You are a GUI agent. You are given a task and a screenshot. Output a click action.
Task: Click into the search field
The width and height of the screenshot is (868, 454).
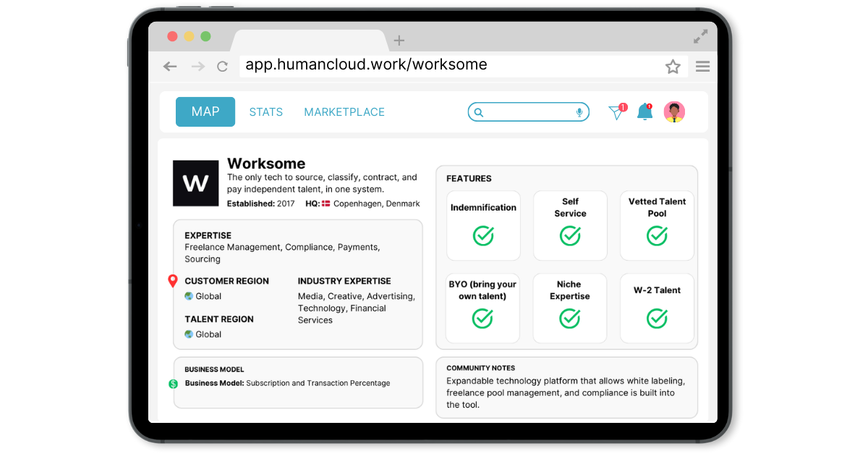pyautogui.click(x=529, y=112)
